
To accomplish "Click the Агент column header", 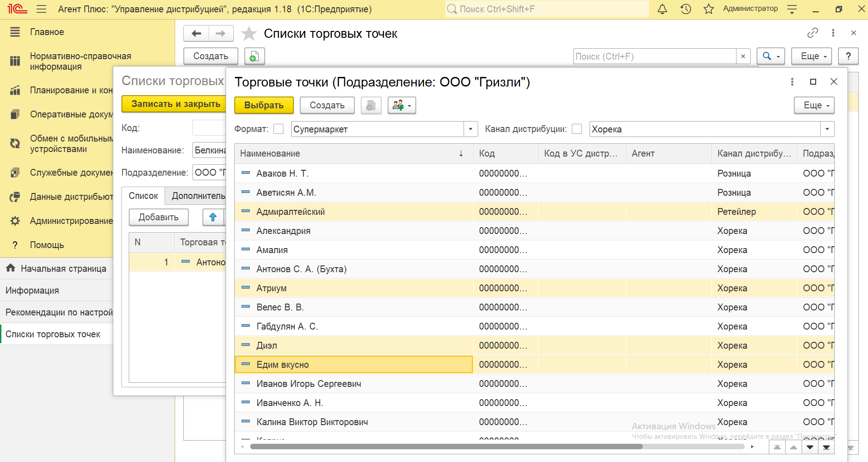I will coord(669,153).
